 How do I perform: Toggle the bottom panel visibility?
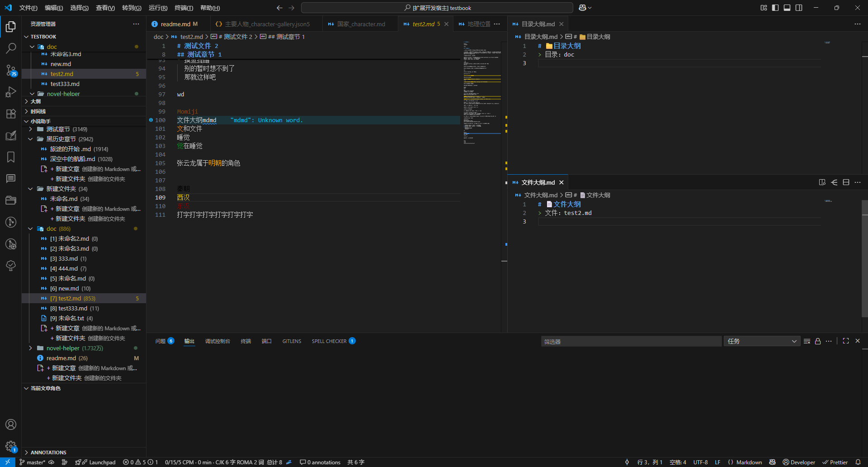click(x=787, y=8)
